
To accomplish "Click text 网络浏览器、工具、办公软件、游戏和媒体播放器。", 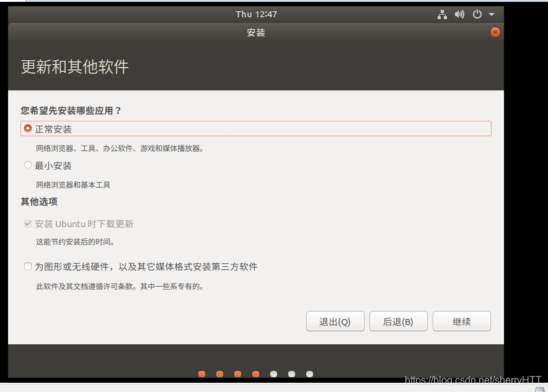I will point(120,149).
